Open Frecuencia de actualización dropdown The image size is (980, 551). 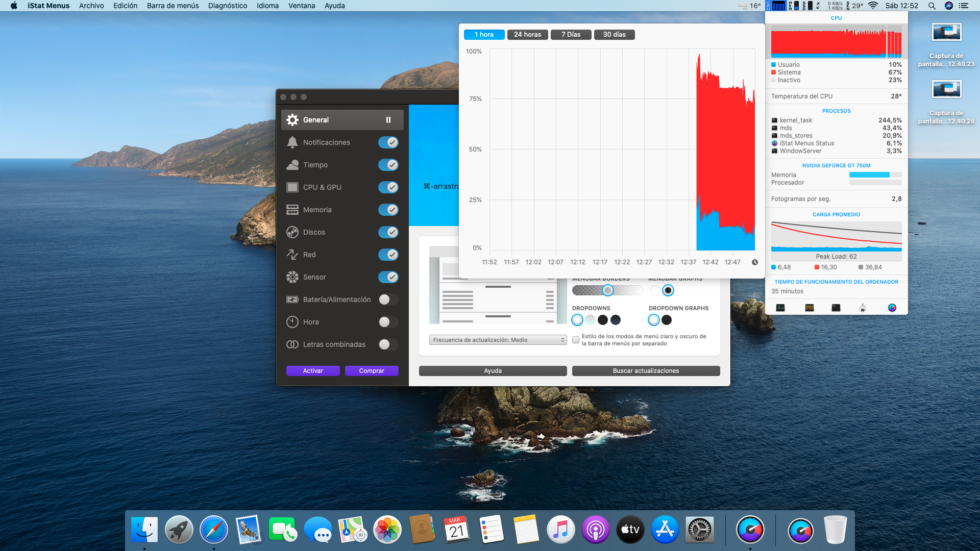[498, 340]
